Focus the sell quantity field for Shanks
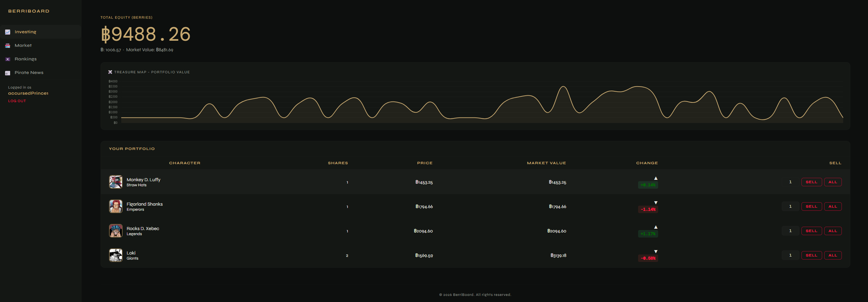Image resolution: width=868 pixels, height=302 pixels. coord(790,207)
